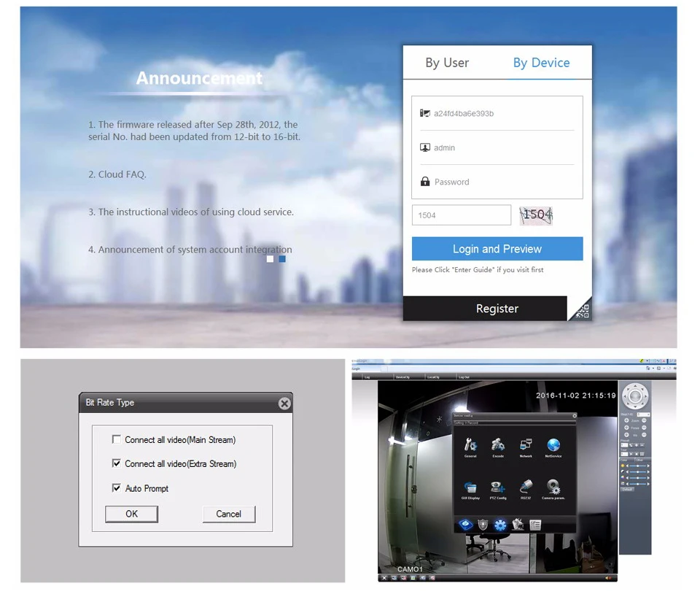Screen dimensions: 700x594
Task: Select the shield alarm tab in Device config
Action: click(x=483, y=525)
